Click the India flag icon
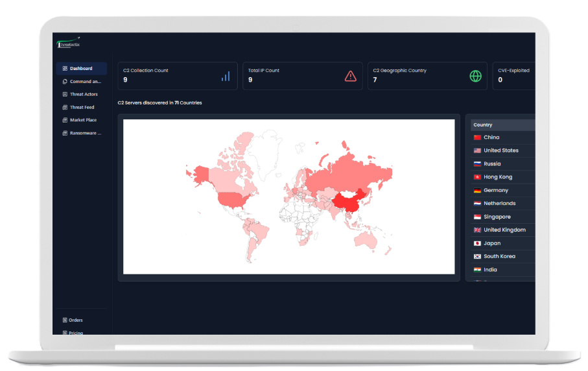The height and width of the screenshot is (371, 588). click(477, 270)
